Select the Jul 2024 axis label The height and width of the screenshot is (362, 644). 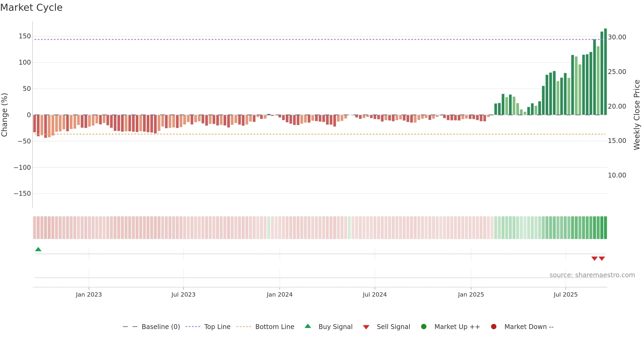(x=375, y=295)
